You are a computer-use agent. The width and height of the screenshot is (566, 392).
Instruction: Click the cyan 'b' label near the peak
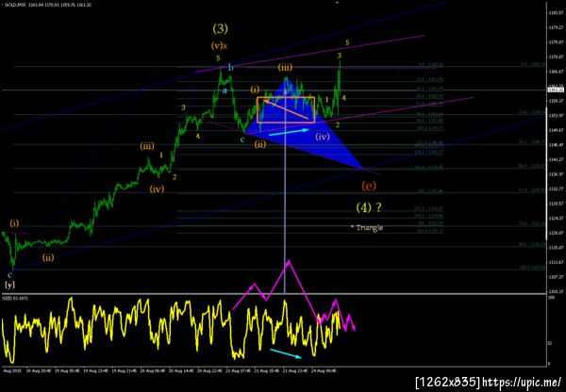pos(231,68)
